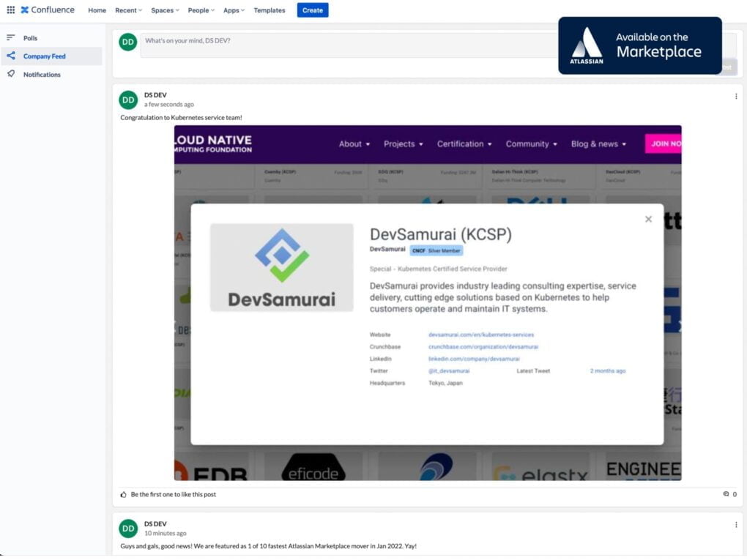Click "Congratulation to Kubernetes service team!" text
The image size is (747, 560).
click(x=181, y=118)
